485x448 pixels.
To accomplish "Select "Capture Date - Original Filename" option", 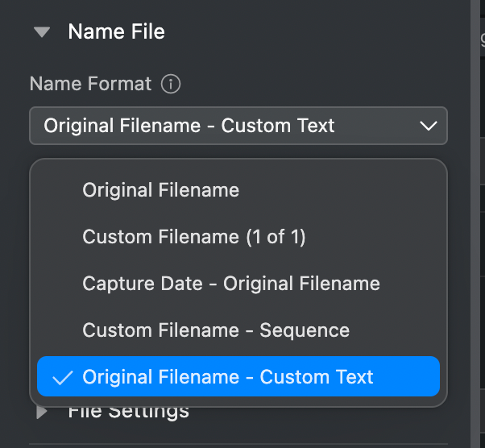I will pos(230,284).
